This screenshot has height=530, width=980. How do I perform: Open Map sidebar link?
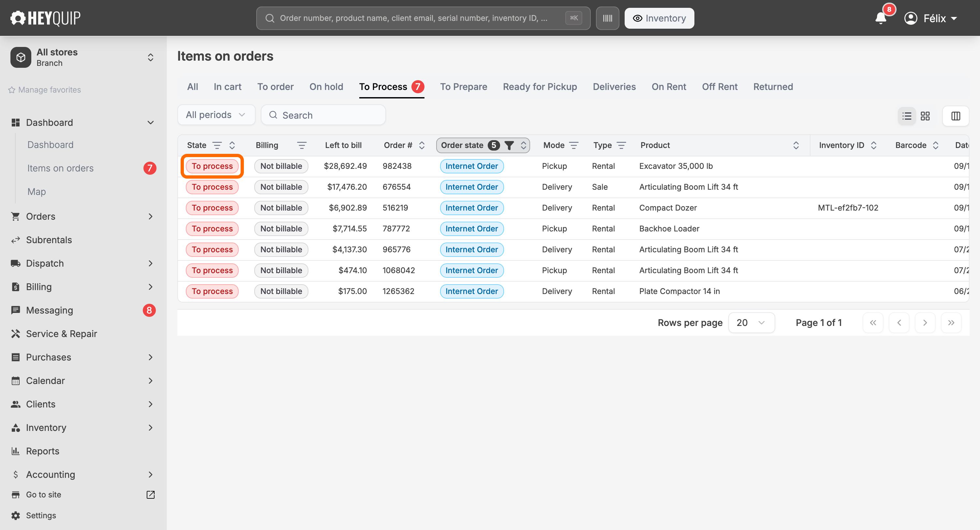37,192
